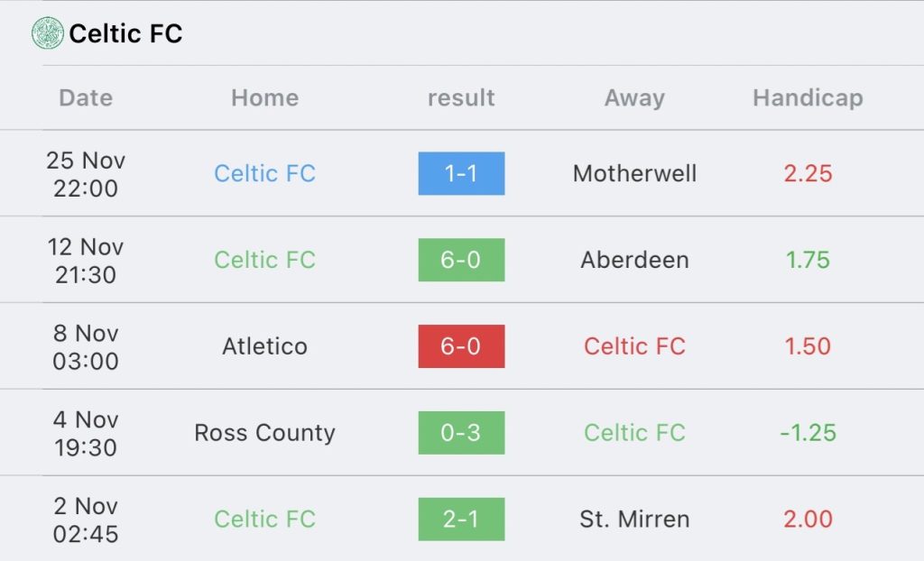This screenshot has height=561, width=924.
Task: Click the -1.25 handicap value
Action: [808, 433]
